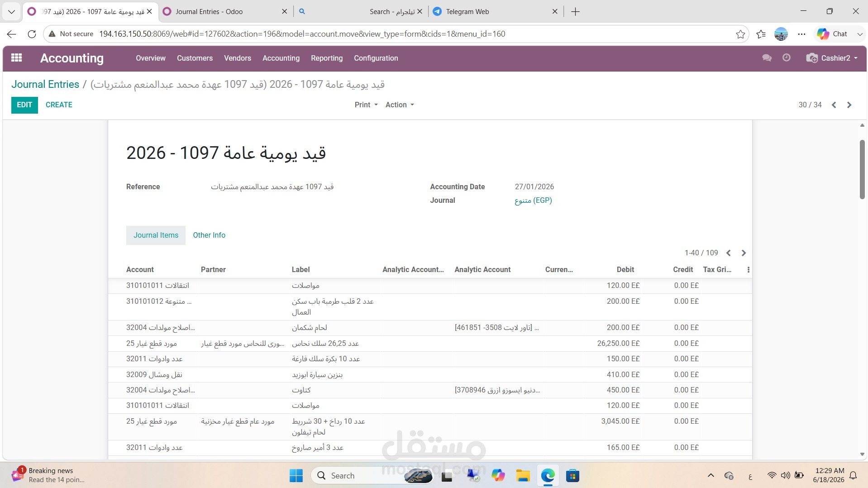The image size is (868, 488).
Task: Open browser favorites list icon
Action: tap(761, 34)
